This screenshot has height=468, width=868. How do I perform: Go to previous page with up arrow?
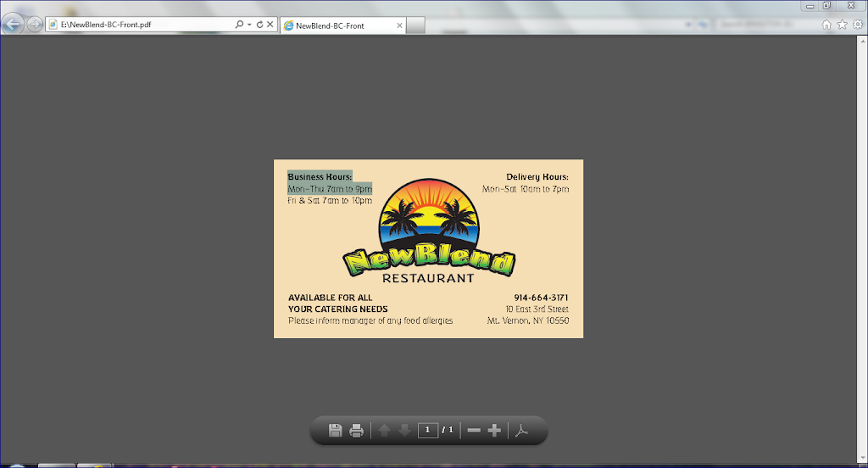coord(384,431)
